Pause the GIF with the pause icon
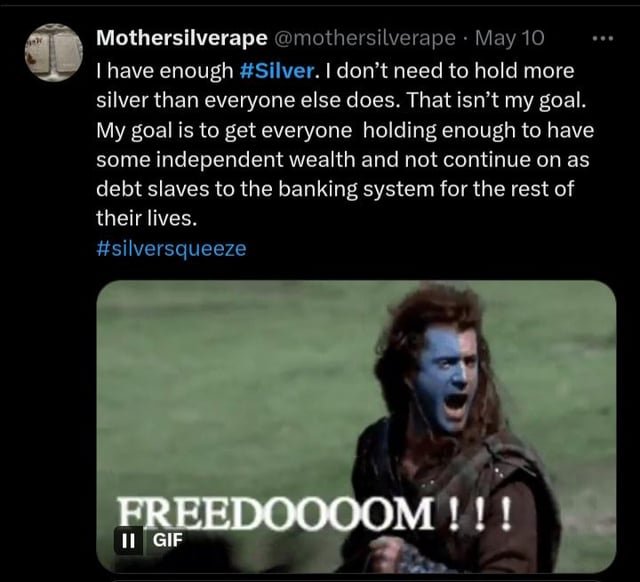This screenshot has width=640, height=582. (x=128, y=540)
